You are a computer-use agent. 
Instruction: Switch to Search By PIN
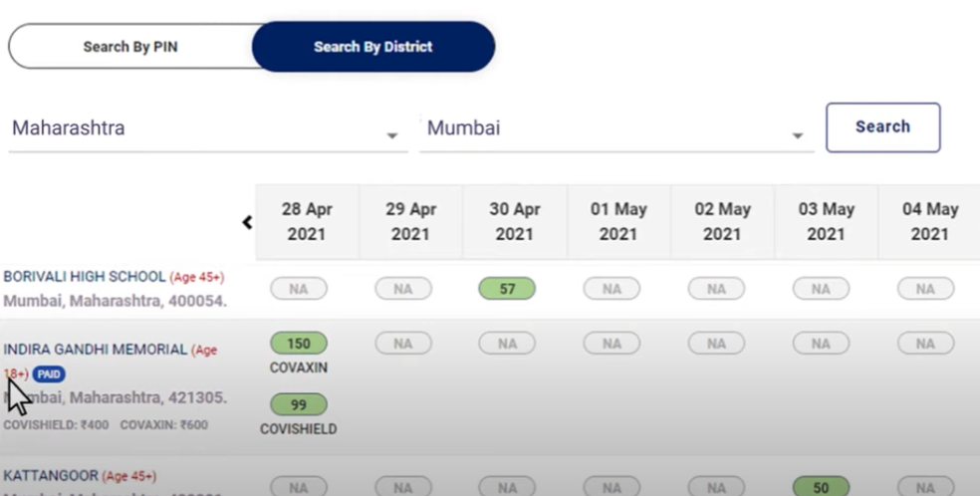(130, 47)
